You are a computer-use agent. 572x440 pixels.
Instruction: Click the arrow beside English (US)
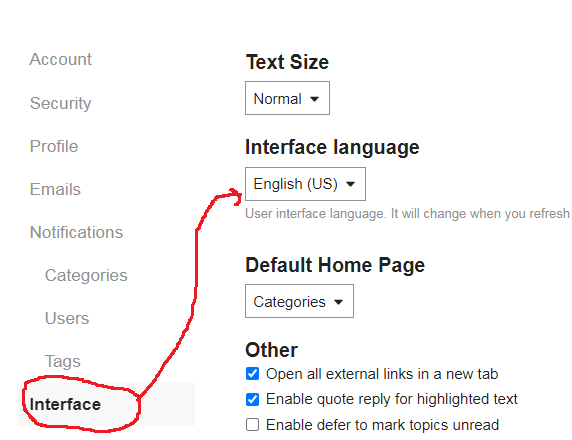coord(351,184)
